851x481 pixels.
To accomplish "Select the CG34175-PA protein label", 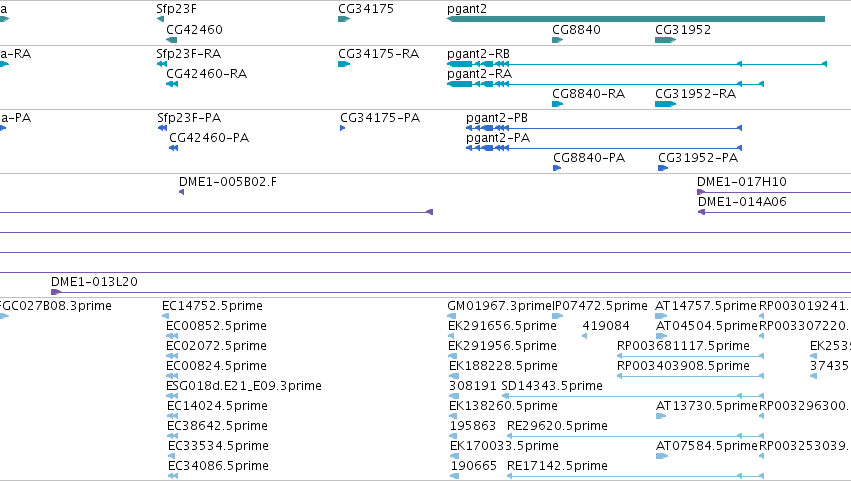I will click(x=380, y=118).
